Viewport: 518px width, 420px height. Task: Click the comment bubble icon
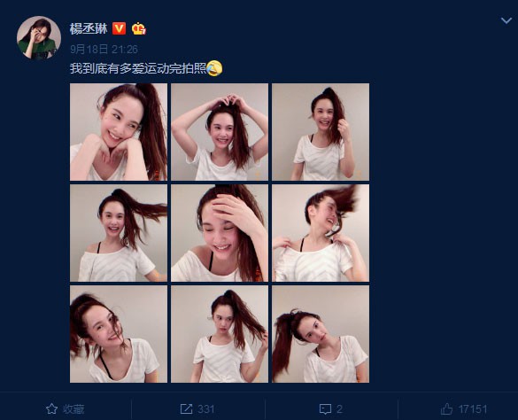point(325,409)
